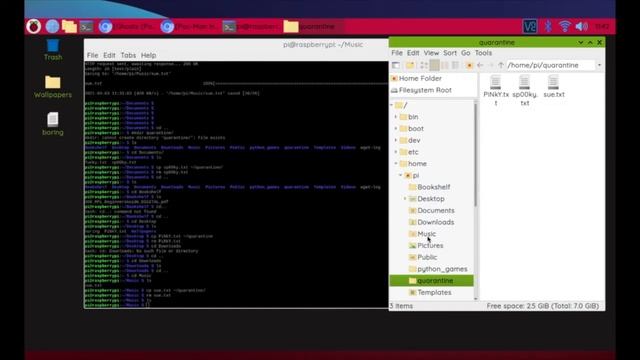Open the file manager launcher in taskbar
This screenshot has width=640, height=360.
point(69,27)
